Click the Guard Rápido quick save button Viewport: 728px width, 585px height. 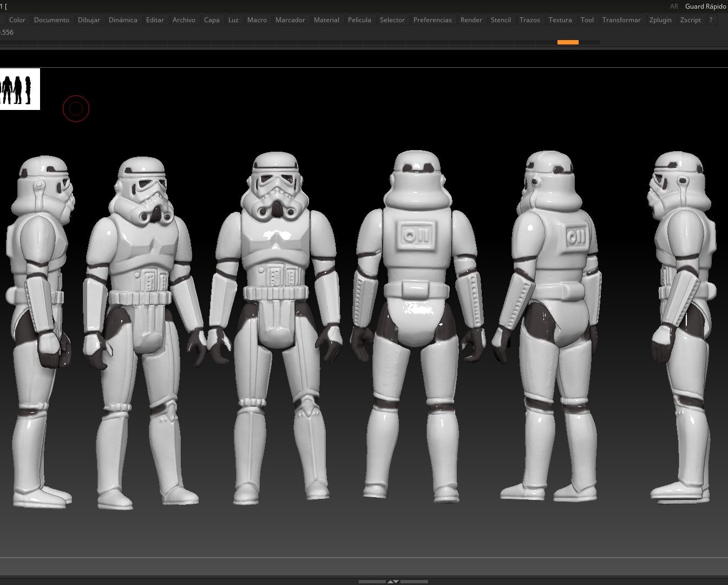coord(705,6)
